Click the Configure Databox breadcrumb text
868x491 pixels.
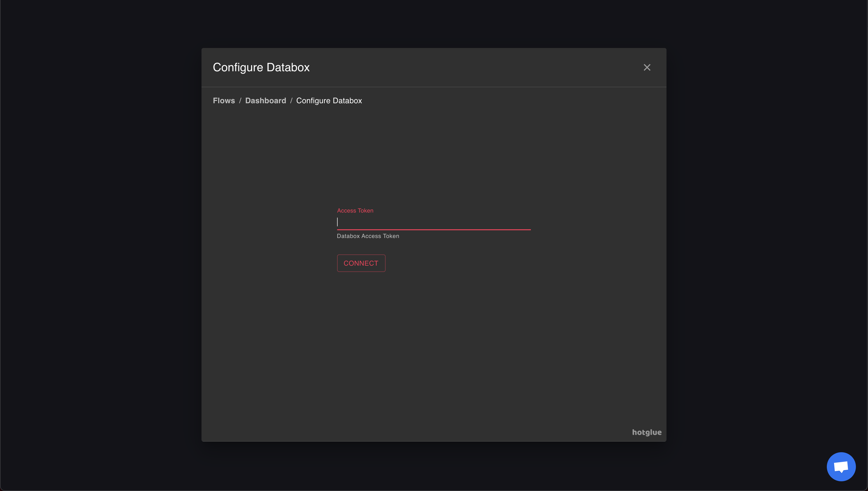pos(329,101)
